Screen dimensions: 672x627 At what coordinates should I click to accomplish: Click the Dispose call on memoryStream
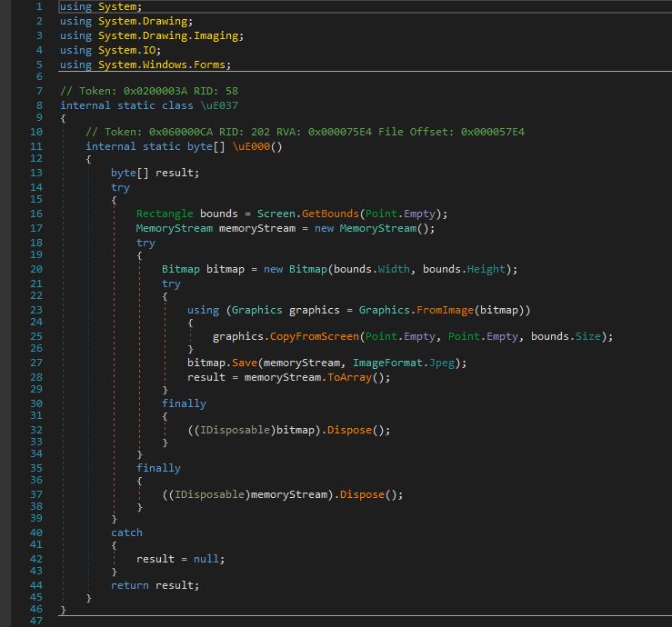(x=362, y=494)
